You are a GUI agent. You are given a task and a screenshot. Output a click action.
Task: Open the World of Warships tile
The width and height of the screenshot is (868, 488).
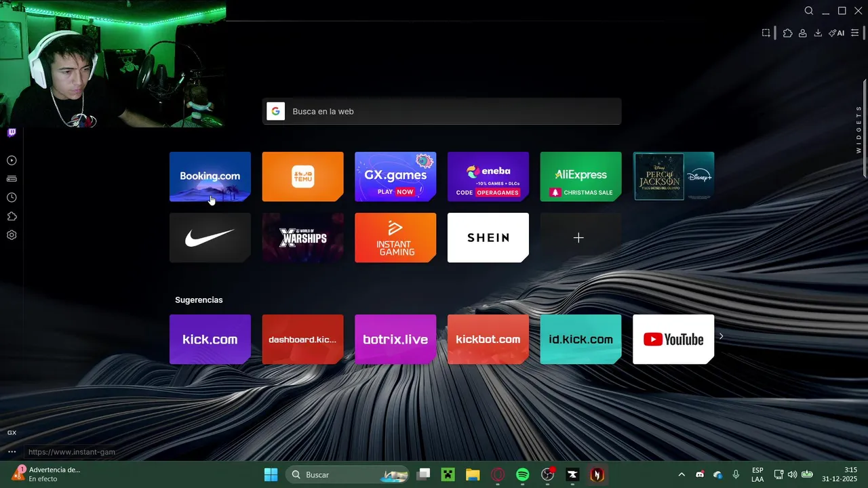[x=302, y=237]
